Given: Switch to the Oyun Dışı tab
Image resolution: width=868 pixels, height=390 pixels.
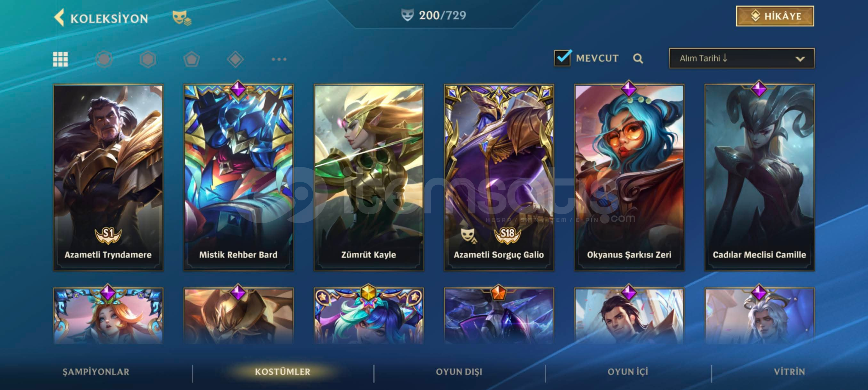Looking at the screenshot, I should tap(459, 372).
